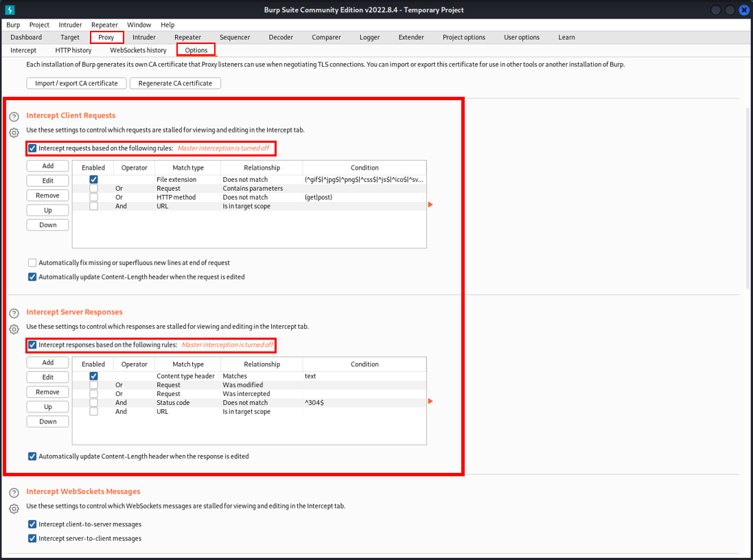Expand client requests rules table arrow
Viewport: 753px width, 560px height.
430,205
